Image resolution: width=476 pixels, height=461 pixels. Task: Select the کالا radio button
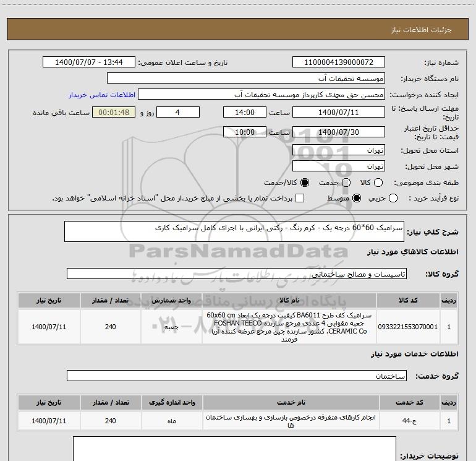[x=378, y=183]
